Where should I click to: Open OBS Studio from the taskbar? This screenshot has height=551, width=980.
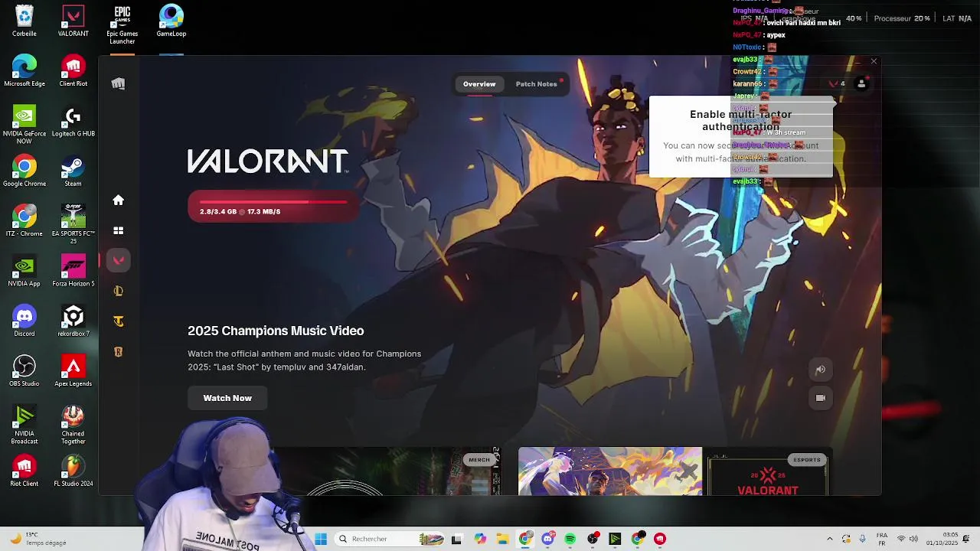coord(593,539)
